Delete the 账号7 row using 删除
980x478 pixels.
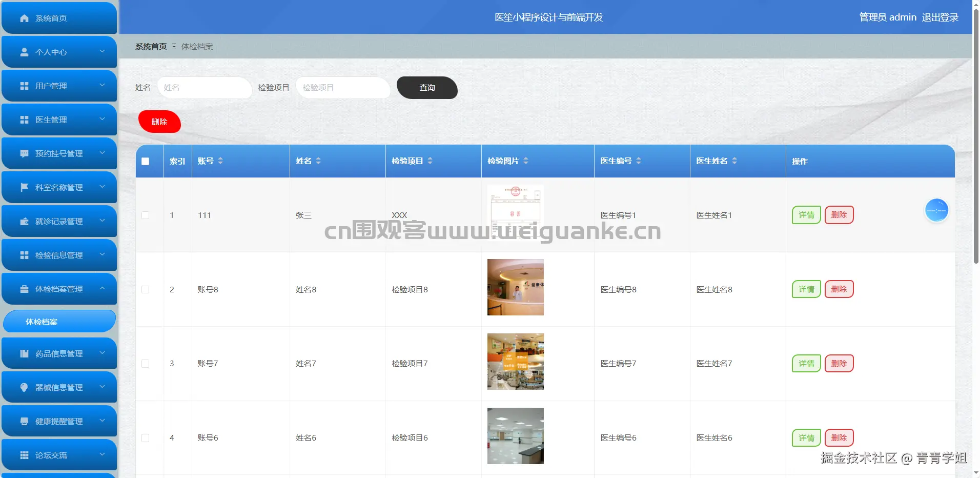839,364
